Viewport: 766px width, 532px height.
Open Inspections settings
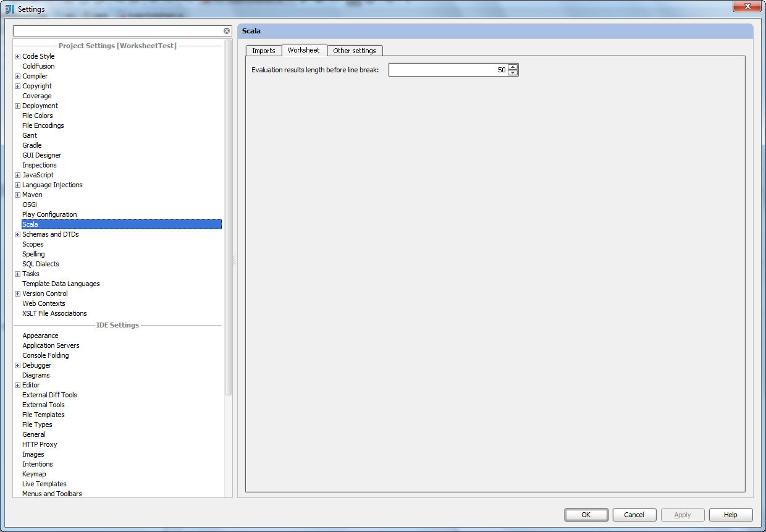pyautogui.click(x=40, y=165)
